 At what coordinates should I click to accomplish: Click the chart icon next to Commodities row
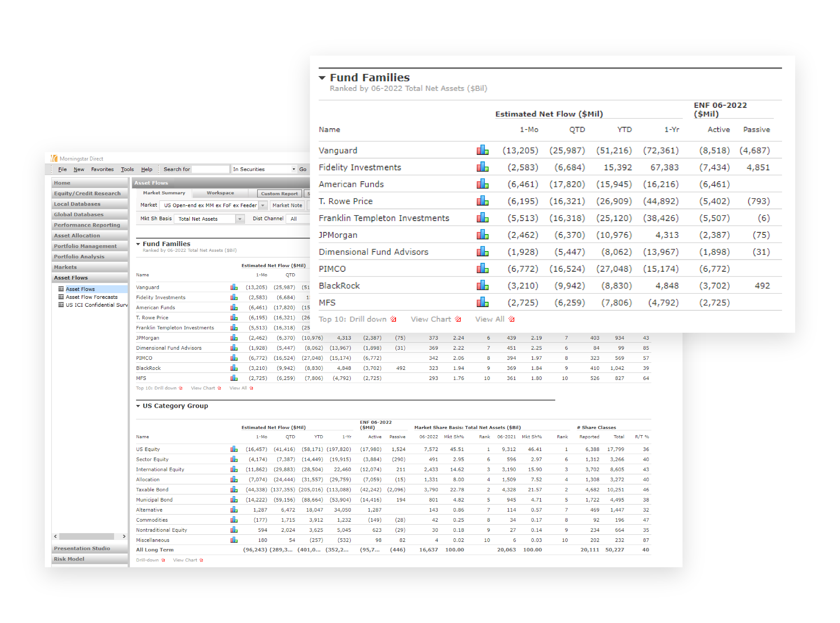point(234,520)
